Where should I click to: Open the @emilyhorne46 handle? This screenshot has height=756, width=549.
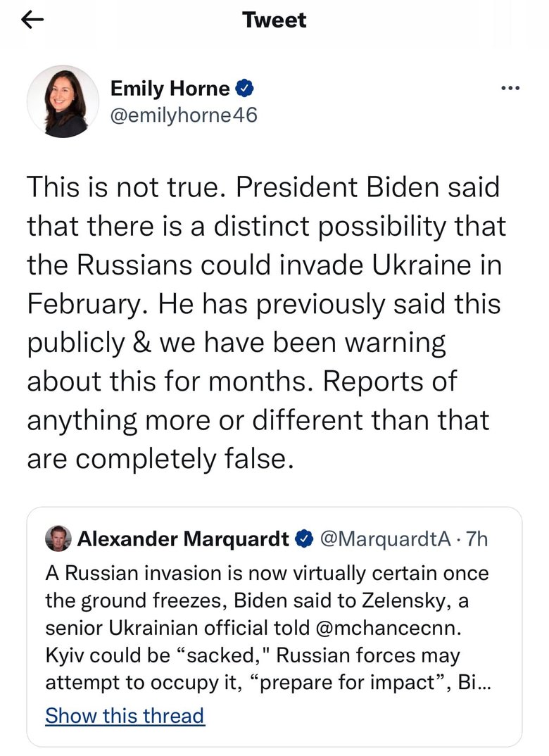pos(184,115)
